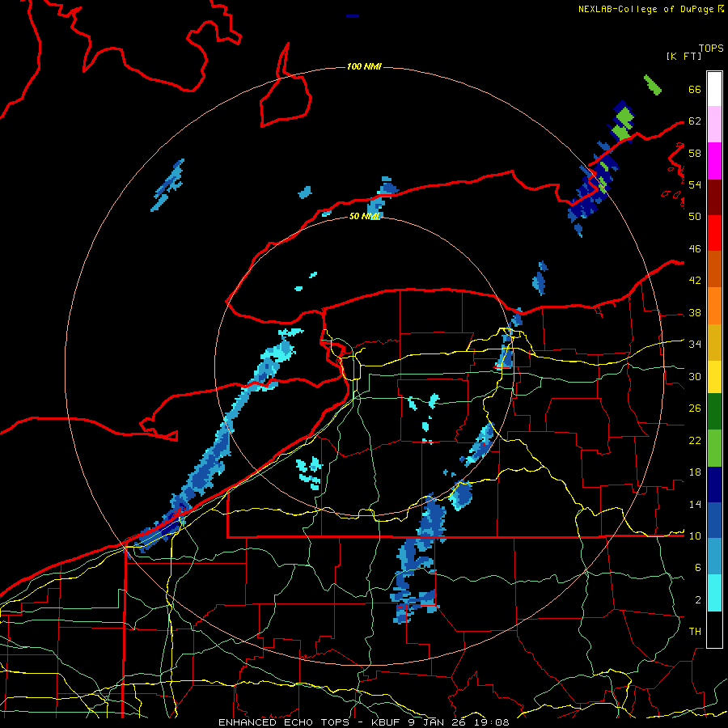The width and height of the screenshot is (728, 728).
Task: Click the 14 legend value
Action: click(x=695, y=504)
